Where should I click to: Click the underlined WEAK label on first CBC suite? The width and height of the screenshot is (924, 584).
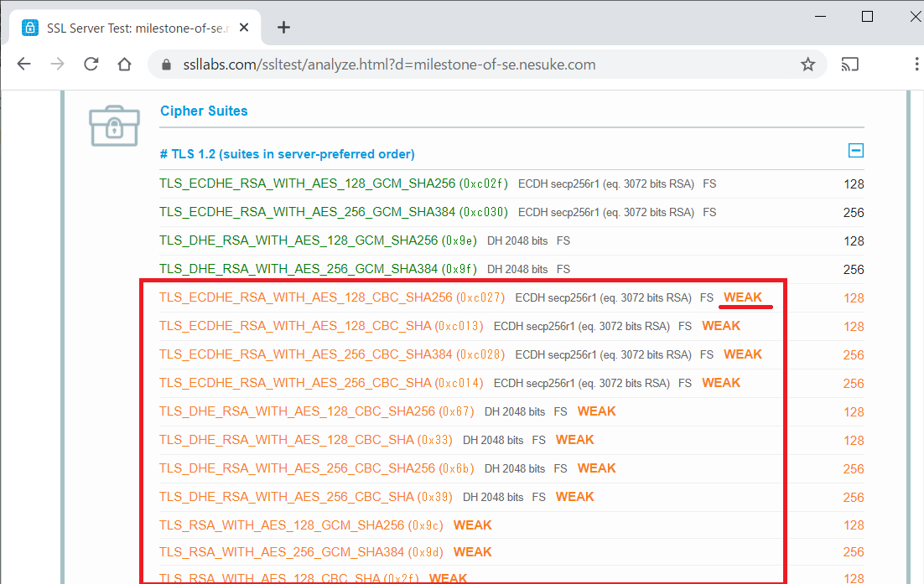click(743, 297)
